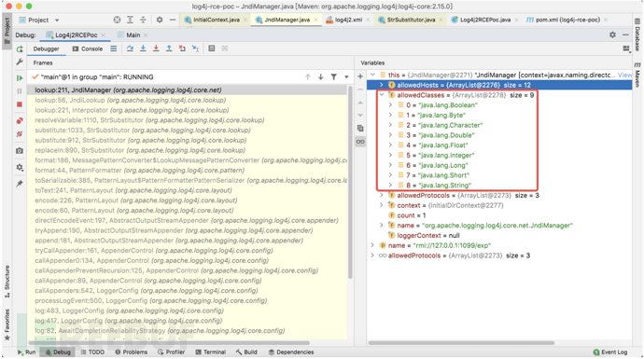Click the glasses watches icon

click(x=360, y=142)
